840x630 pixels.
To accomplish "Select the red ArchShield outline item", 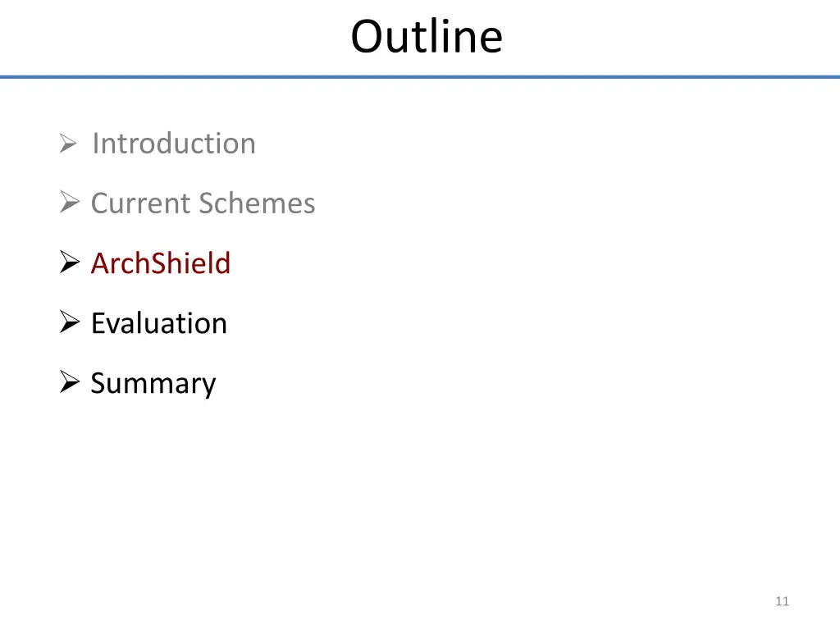I will (161, 263).
